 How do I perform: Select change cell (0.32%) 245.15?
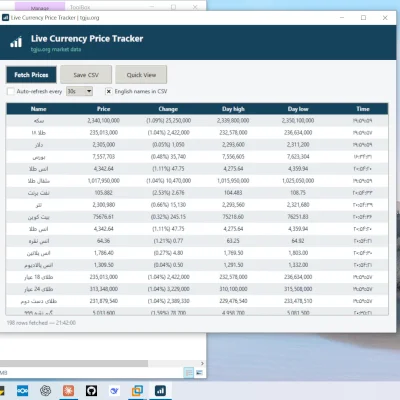(168, 217)
